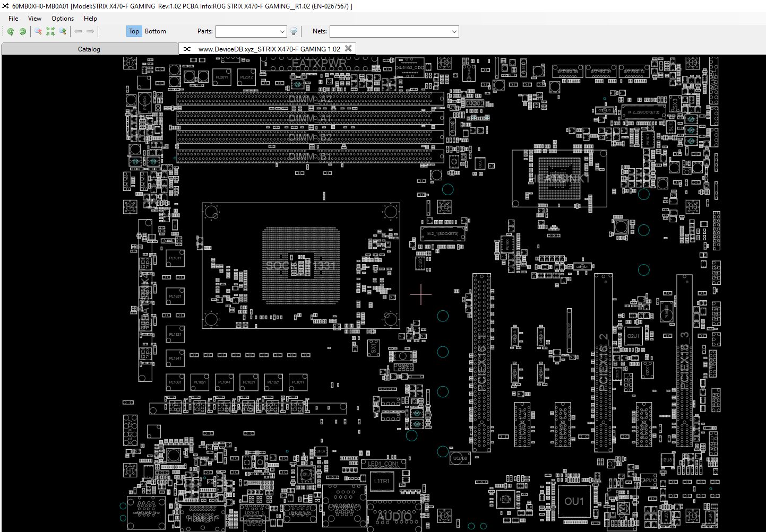Select the STRIX X470-F GAMING 1.02 tab
The image size is (766, 532).
click(x=269, y=49)
